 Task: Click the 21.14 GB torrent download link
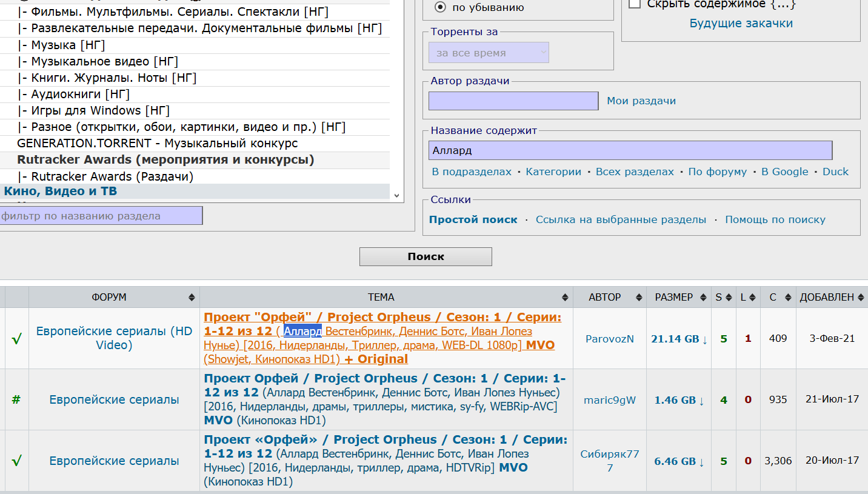tap(679, 339)
